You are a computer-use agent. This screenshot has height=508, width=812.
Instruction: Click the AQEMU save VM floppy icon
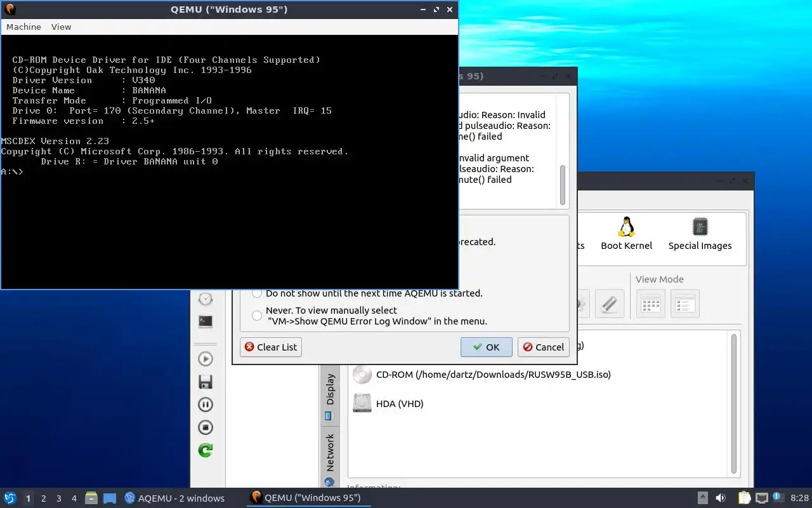206,382
